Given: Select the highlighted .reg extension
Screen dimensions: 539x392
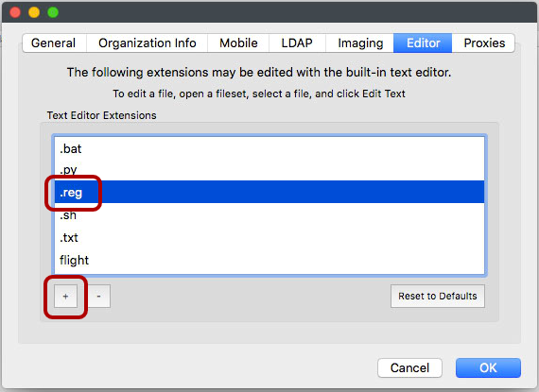Looking at the screenshot, I should pyautogui.click(x=269, y=192).
